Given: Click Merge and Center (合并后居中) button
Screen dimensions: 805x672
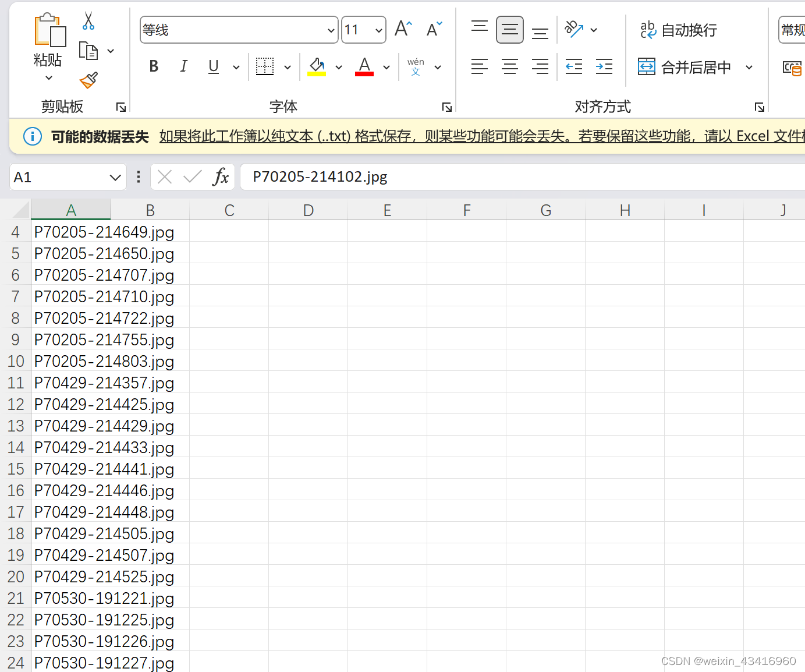Looking at the screenshot, I should click(x=685, y=68).
